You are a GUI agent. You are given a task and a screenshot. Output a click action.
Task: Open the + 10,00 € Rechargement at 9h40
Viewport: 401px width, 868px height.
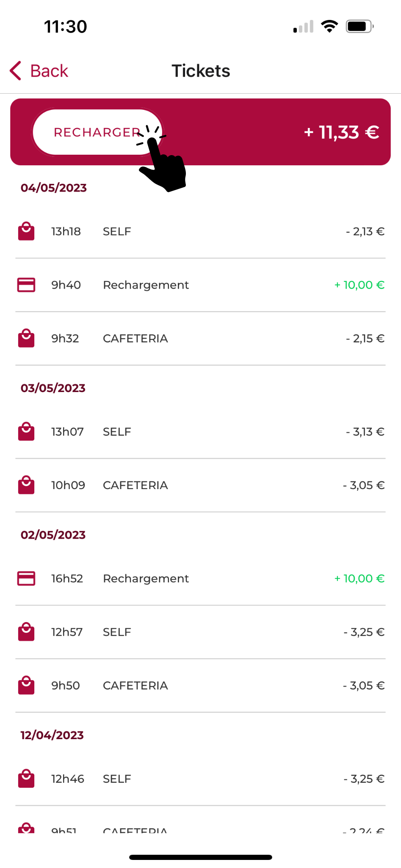200,285
